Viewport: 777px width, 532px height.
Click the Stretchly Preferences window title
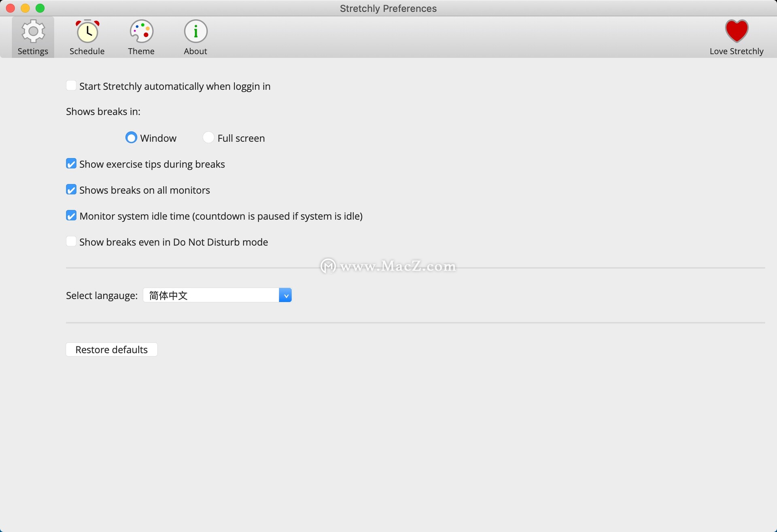pyautogui.click(x=388, y=8)
